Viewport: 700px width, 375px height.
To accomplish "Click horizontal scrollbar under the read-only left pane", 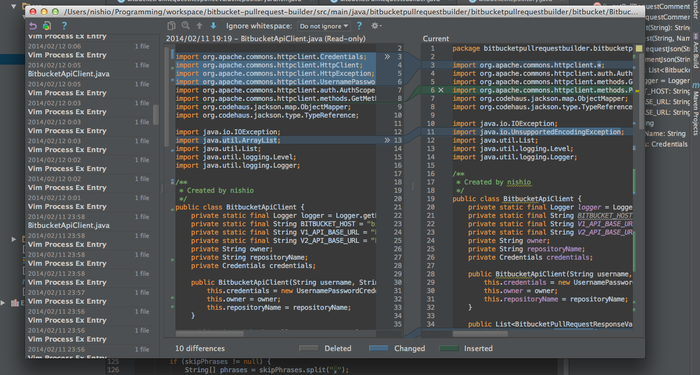I will click(210, 333).
